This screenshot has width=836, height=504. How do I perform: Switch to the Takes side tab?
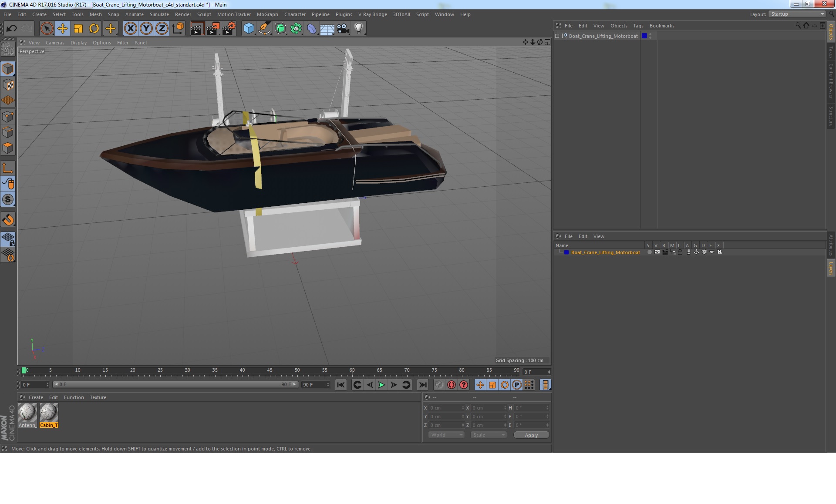[x=831, y=52]
